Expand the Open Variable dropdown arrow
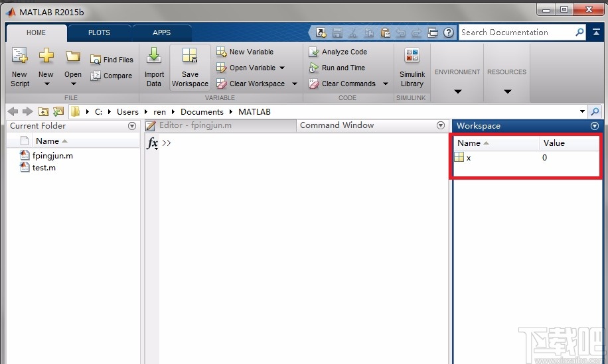608x364 pixels. pos(282,68)
